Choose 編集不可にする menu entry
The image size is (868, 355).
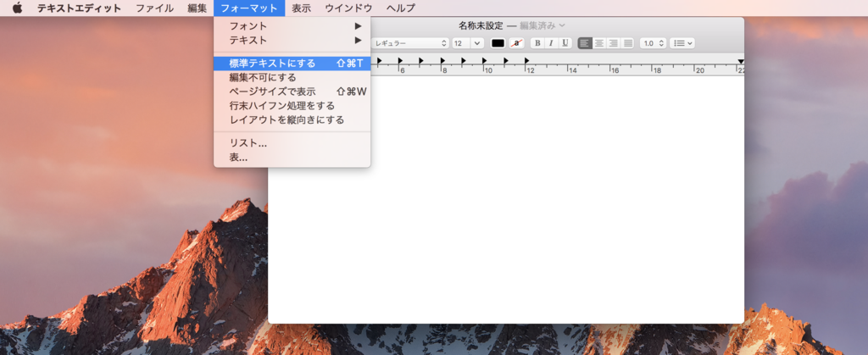tap(292, 77)
